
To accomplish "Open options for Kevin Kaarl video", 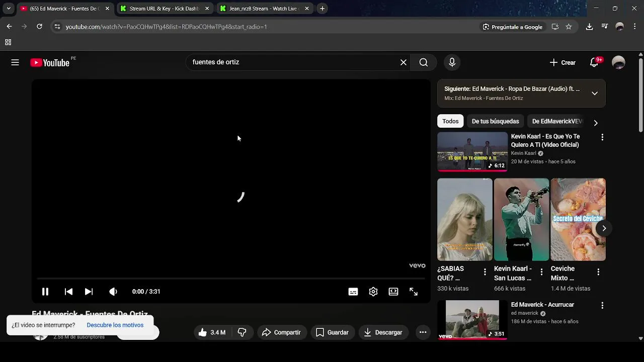I will tap(602, 137).
